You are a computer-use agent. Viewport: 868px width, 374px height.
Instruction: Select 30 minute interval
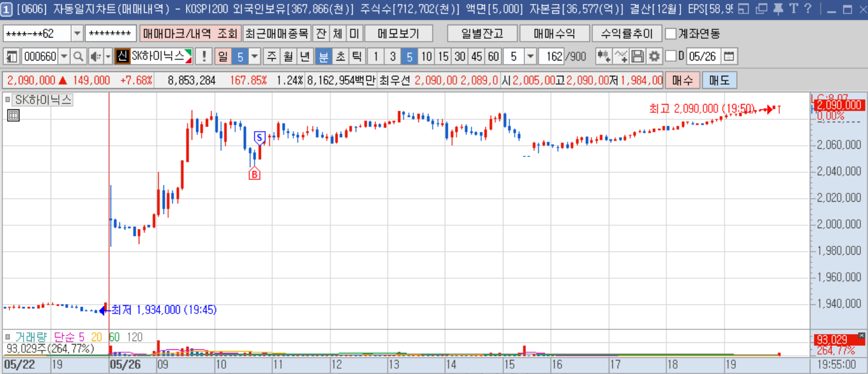tap(460, 56)
